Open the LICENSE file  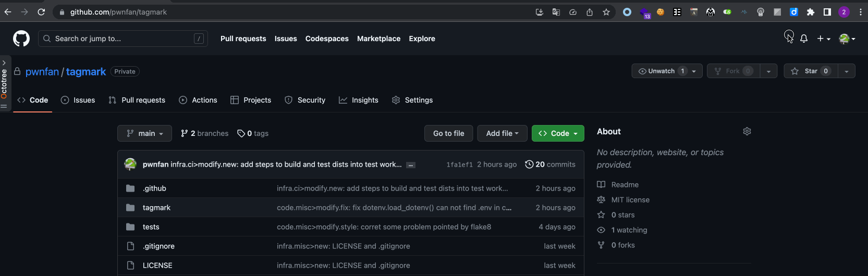(157, 266)
